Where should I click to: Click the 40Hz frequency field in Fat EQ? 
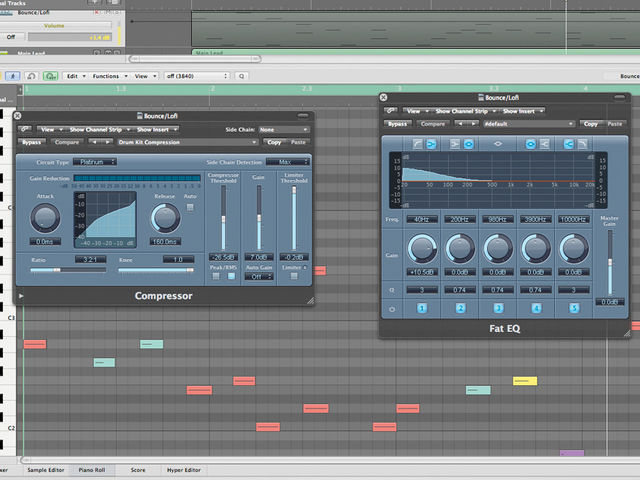tap(422, 219)
